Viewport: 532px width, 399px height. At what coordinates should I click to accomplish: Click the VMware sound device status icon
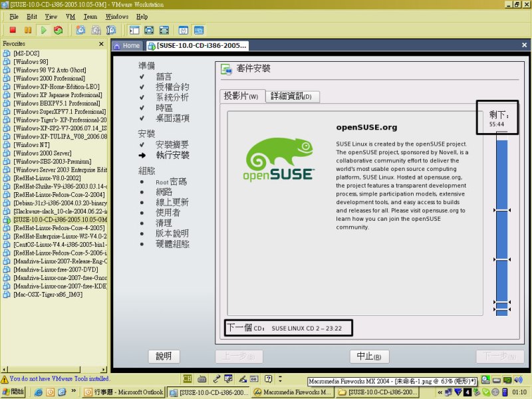click(518, 380)
